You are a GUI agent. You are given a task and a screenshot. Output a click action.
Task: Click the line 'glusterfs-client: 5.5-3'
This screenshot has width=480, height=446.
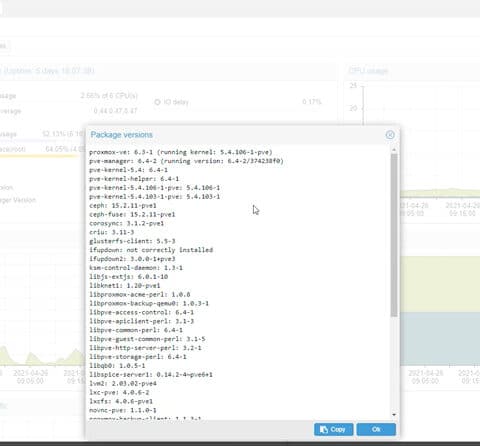[x=132, y=241]
